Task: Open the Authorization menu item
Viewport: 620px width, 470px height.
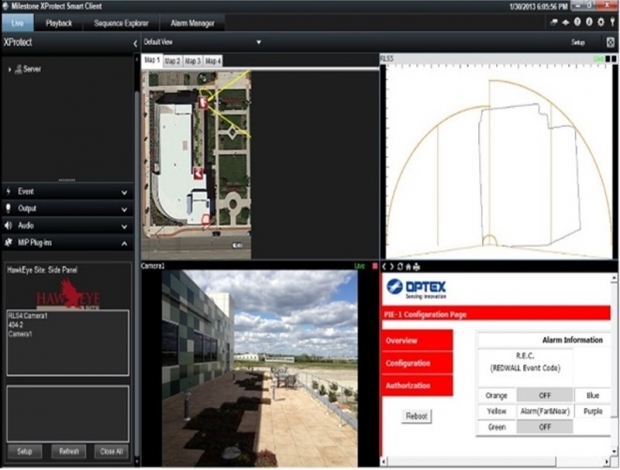Action: tap(418, 385)
